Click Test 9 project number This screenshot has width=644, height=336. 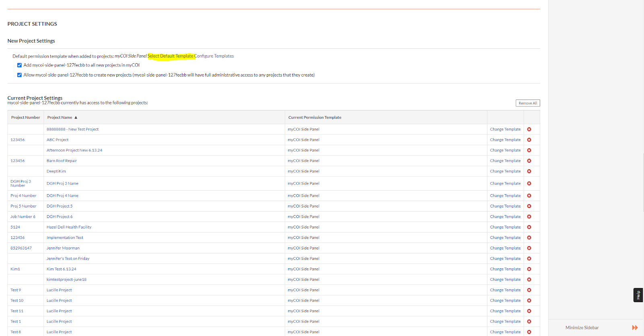(x=16, y=290)
